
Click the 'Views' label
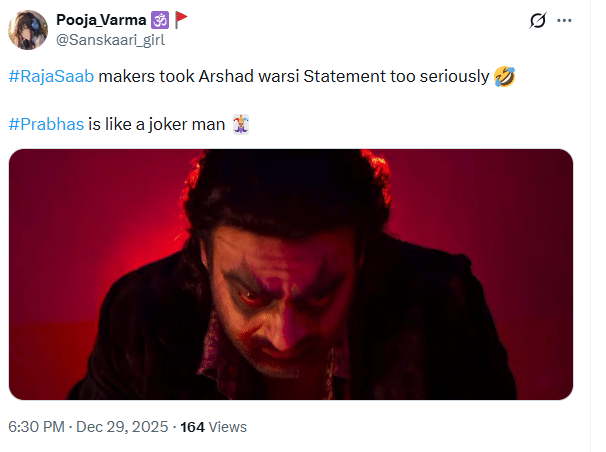[x=228, y=427]
